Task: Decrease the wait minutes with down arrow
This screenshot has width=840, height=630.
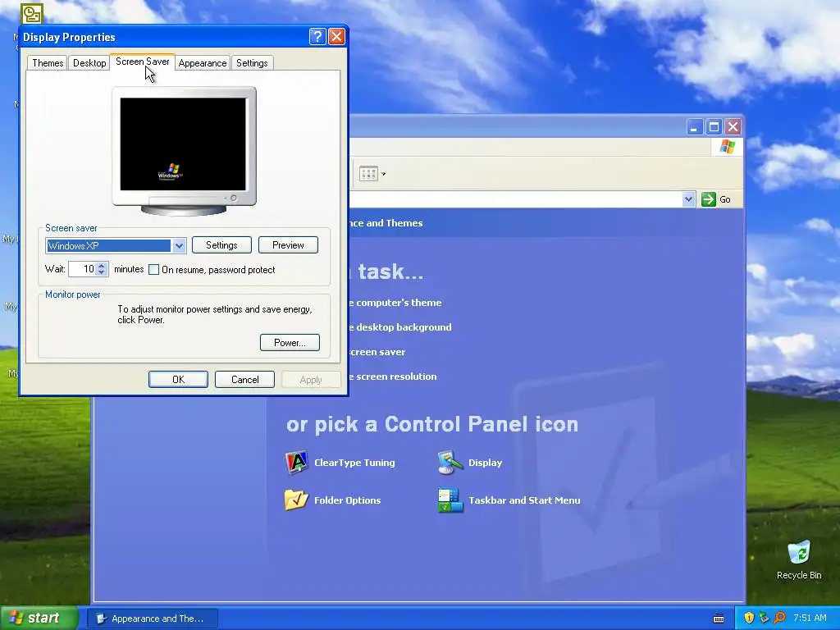Action: tap(102, 272)
